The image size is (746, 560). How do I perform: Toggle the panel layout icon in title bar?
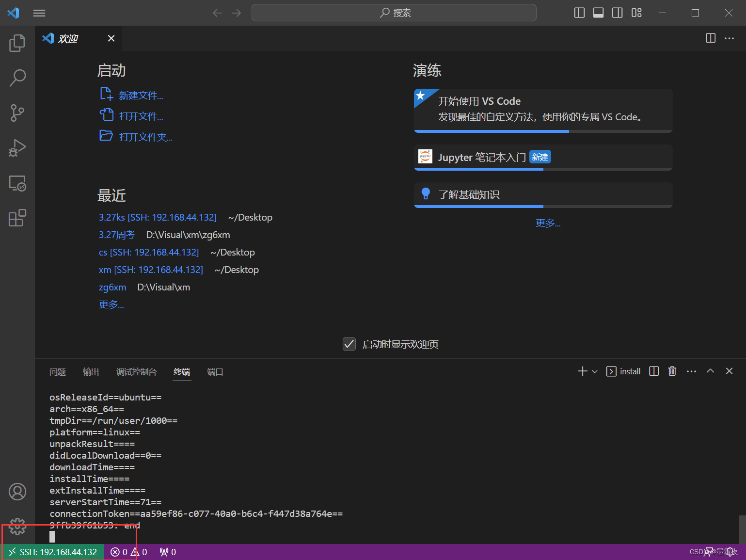pyautogui.click(x=598, y=13)
